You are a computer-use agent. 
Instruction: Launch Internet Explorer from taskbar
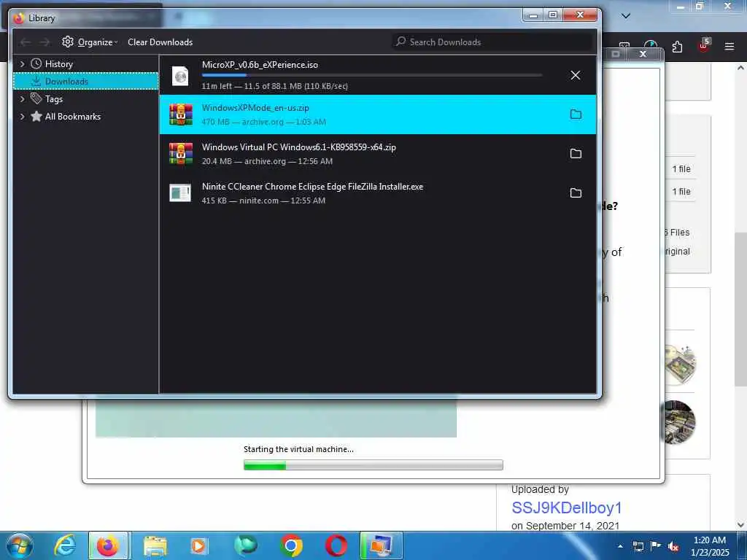click(x=64, y=545)
